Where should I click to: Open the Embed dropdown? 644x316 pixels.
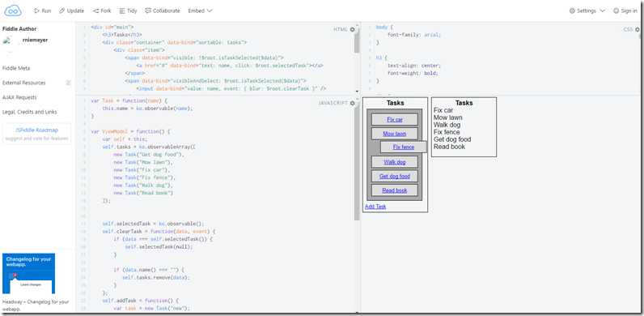pos(200,11)
